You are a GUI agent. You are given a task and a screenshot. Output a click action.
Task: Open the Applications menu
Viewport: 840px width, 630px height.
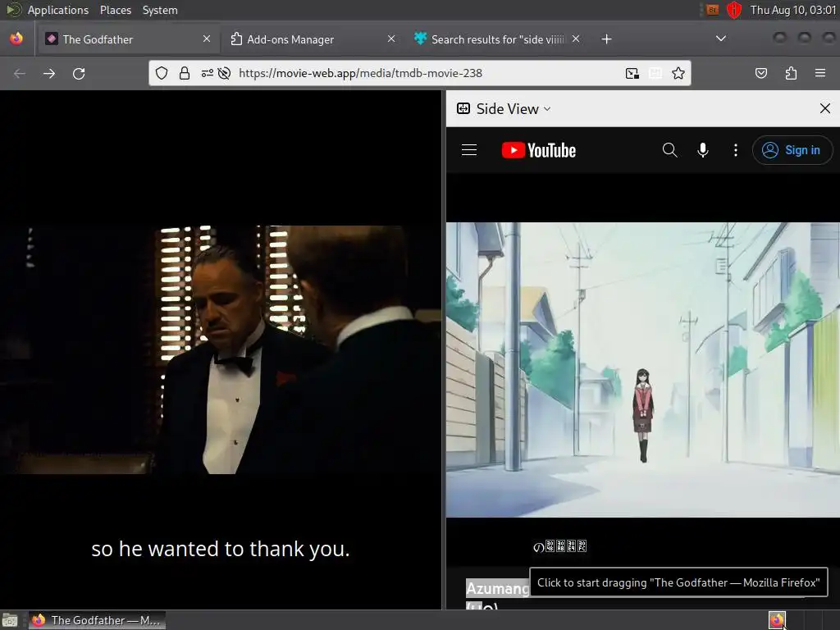coord(58,10)
